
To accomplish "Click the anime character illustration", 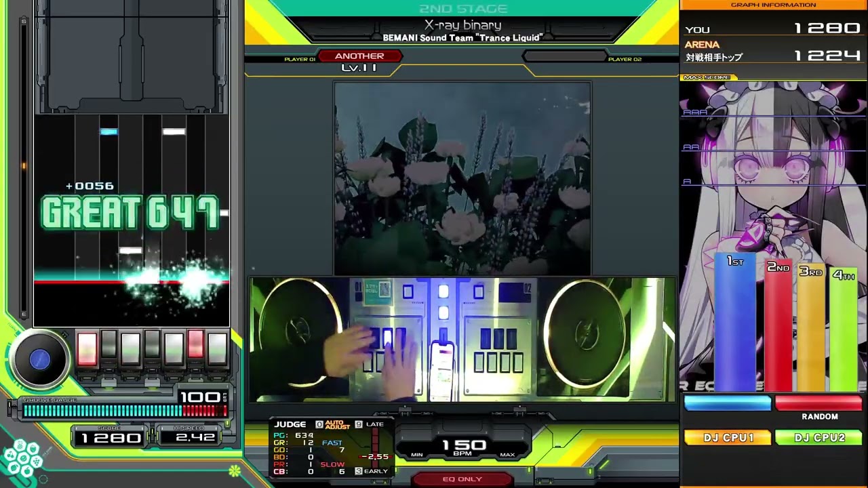I will (x=773, y=237).
